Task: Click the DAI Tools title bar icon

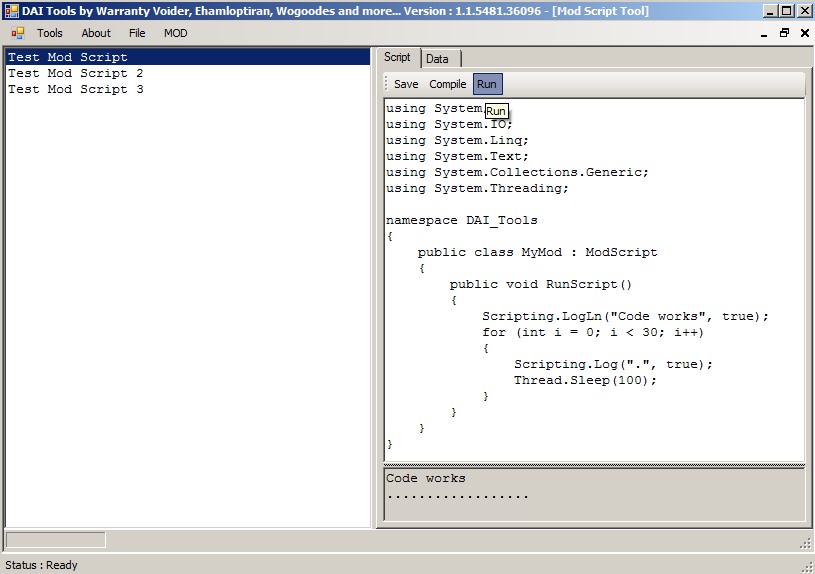Action: pyautogui.click(x=12, y=11)
